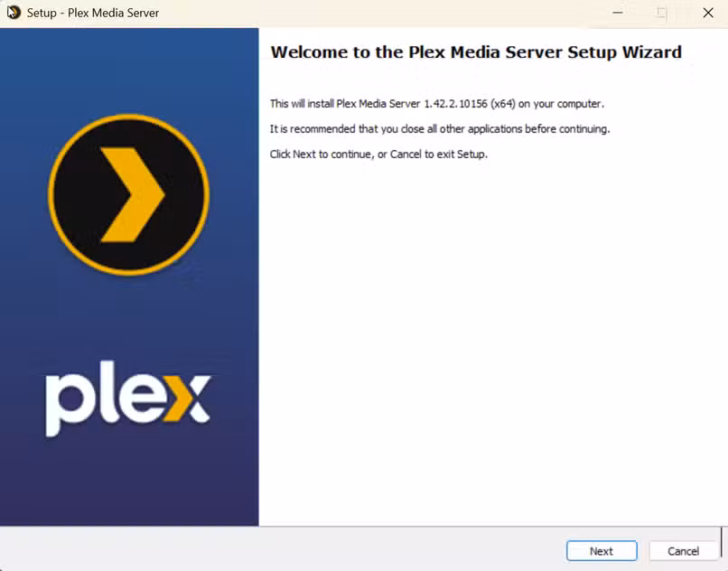Close the Setup window
Screen dimensions: 728x571
point(708,13)
